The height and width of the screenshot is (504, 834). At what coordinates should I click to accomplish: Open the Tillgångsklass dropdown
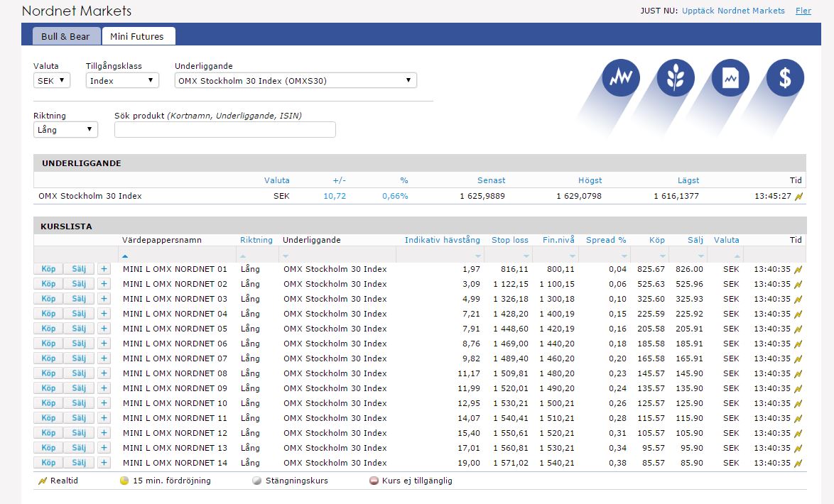122,81
